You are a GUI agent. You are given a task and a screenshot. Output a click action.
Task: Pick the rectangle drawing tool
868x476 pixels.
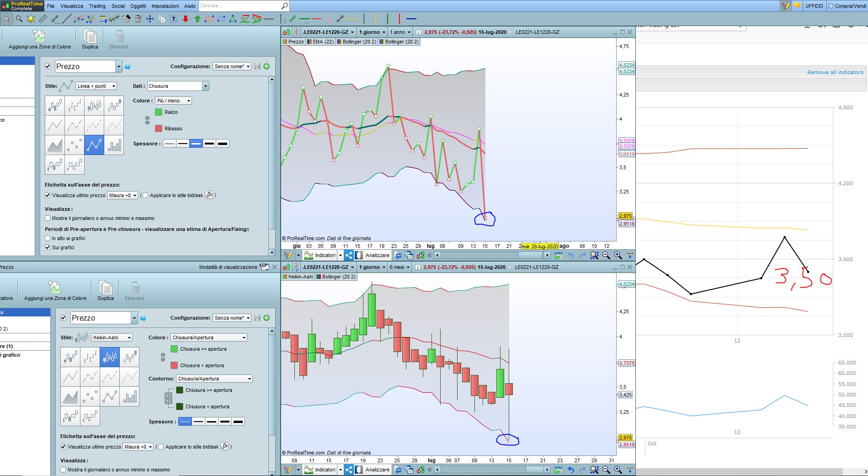(221, 19)
